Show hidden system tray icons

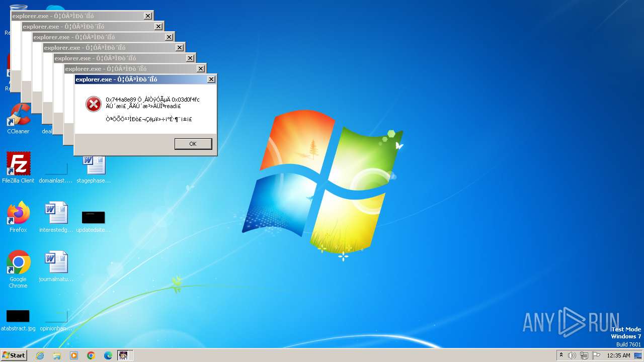pyautogui.click(x=561, y=355)
